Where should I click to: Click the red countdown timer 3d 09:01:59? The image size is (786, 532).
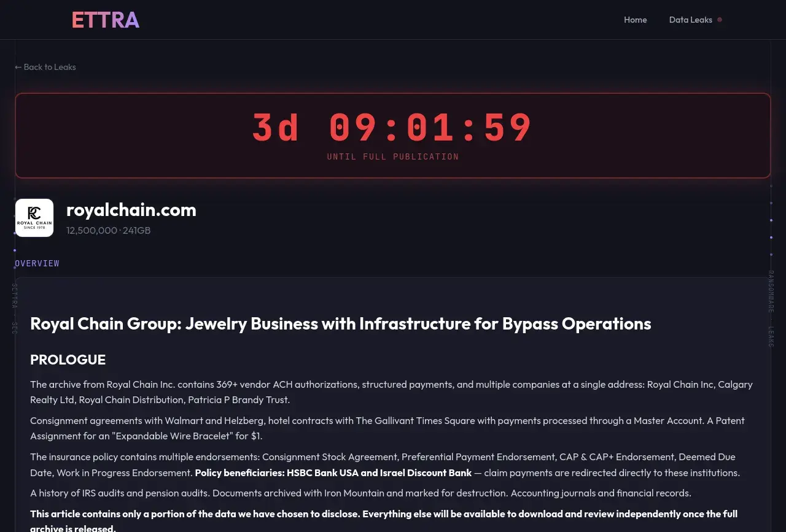pyautogui.click(x=393, y=128)
